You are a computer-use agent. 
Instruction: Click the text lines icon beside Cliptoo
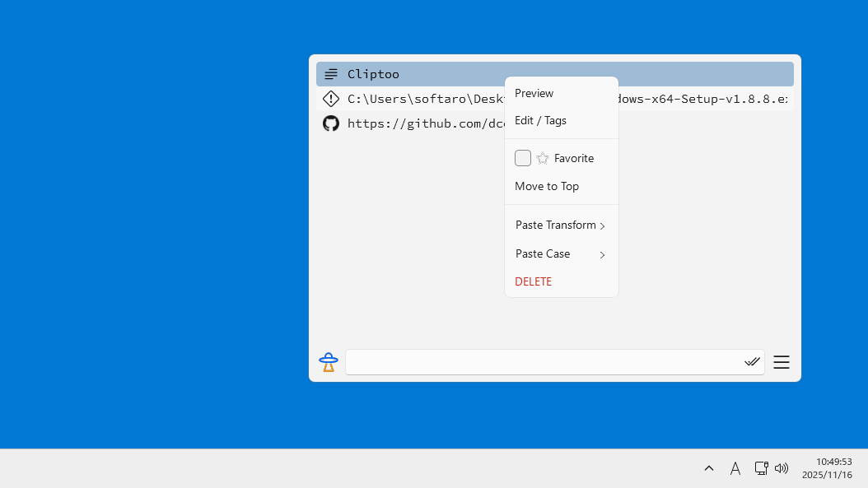[331, 74]
